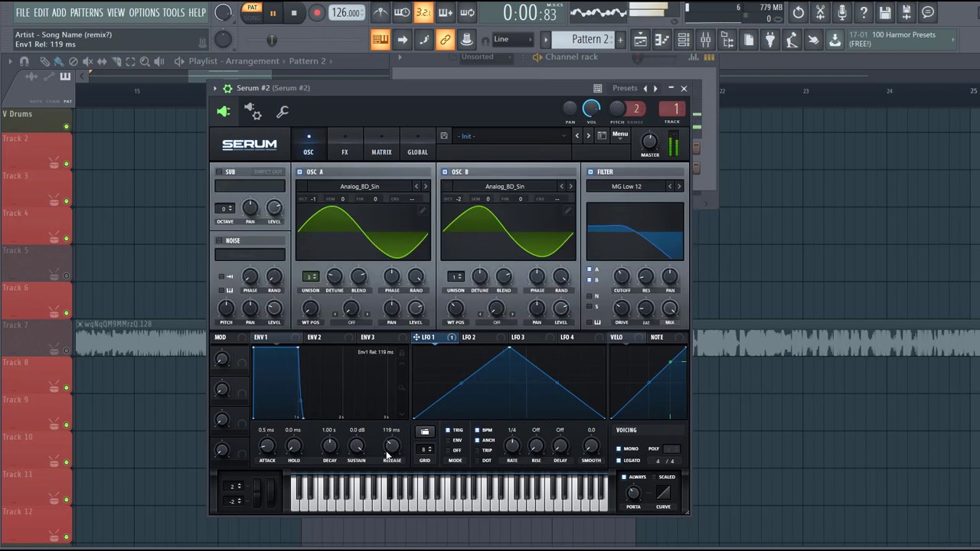Viewport: 980px width, 551px height.
Task: Open the OSC A wavetable Analog_BD_Sin dropdown
Action: [x=359, y=186]
